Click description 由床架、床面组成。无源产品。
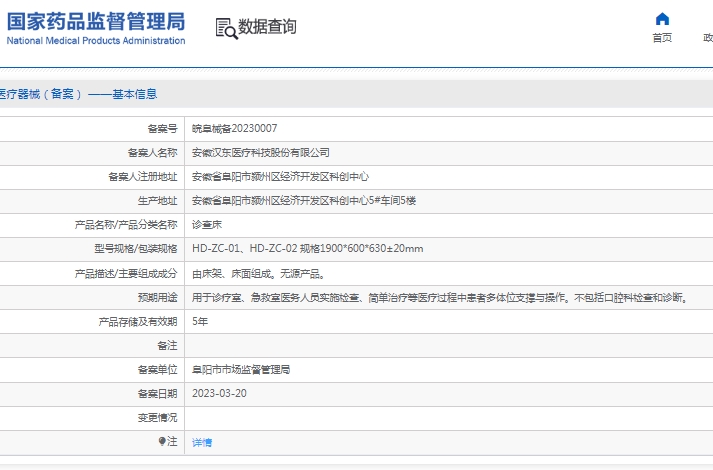The image size is (713, 470). (x=258, y=274)
